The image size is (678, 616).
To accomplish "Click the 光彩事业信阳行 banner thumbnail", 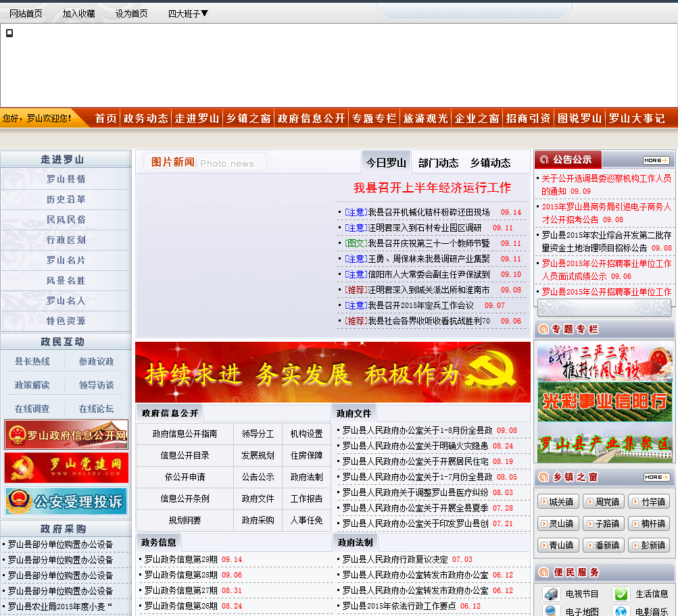I will [604, 402].
